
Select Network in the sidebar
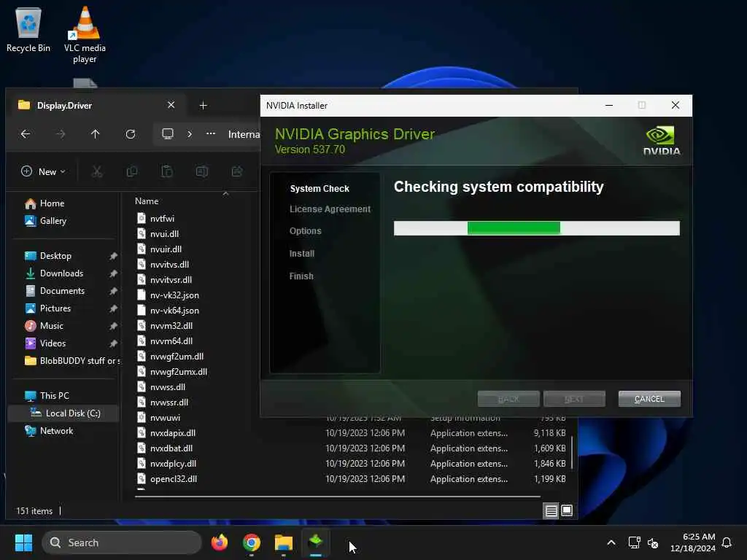(56, 431)
